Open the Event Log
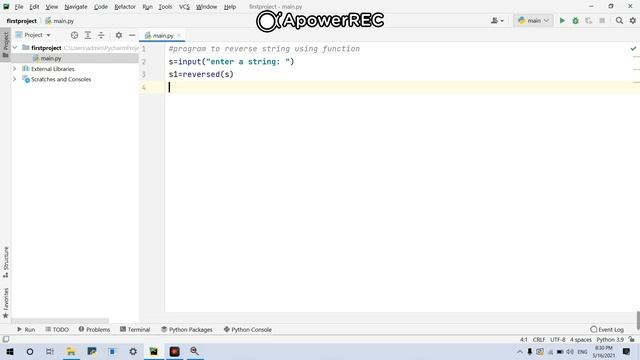Viewport: 640px width, 360px height. [607, 329]
